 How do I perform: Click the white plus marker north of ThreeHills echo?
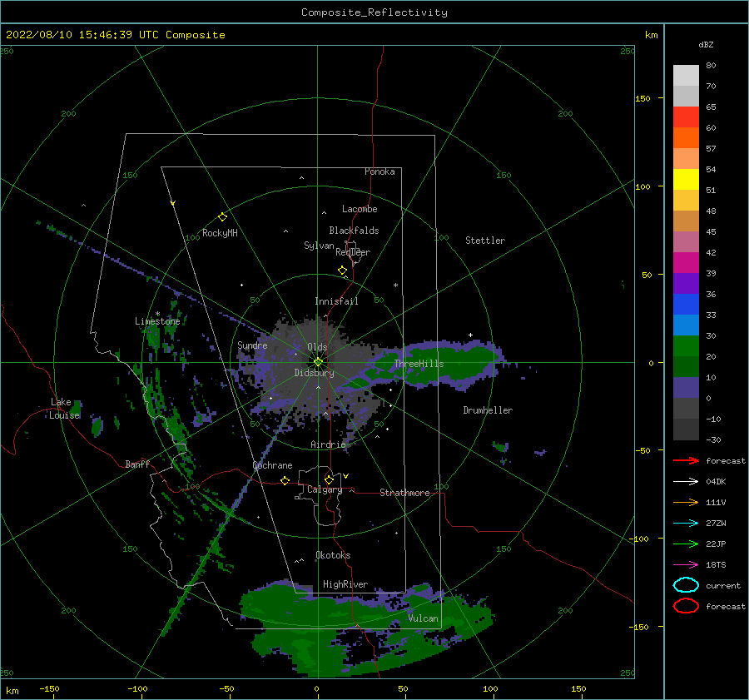click(470, 335)
